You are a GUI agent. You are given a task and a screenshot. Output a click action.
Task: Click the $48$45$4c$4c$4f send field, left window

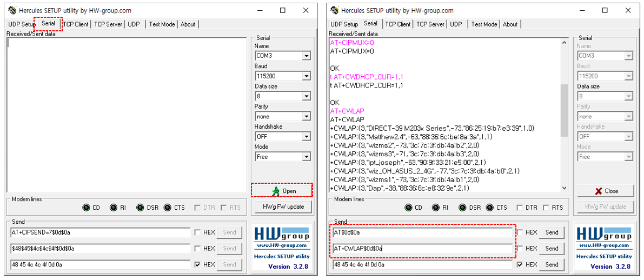pos(100,249)
